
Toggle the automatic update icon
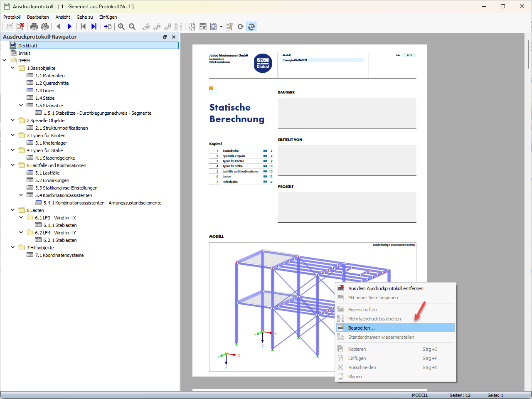tap(251, 27)
